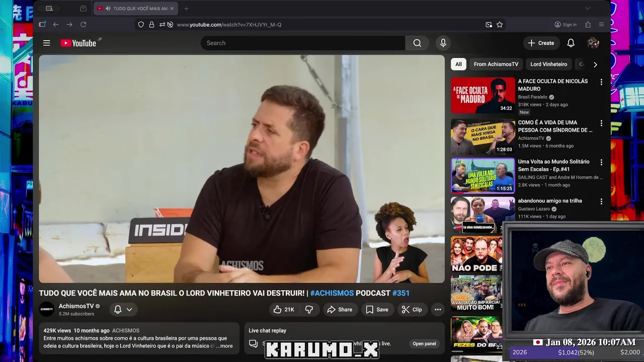Open video titled abandonou amigo na trilha
Viewport: 644px width, 362px height.
coord(550,201)
